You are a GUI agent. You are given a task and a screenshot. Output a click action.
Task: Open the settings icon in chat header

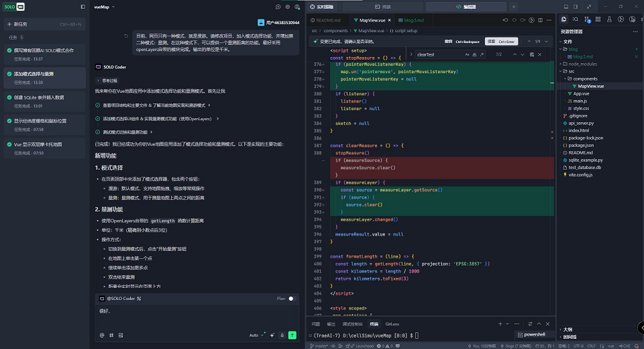click(288, 7)
